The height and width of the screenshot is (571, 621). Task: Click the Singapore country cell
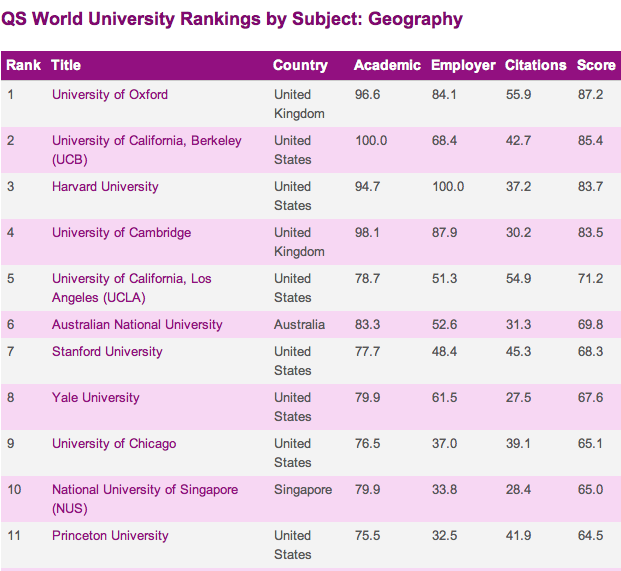(303, 489)
